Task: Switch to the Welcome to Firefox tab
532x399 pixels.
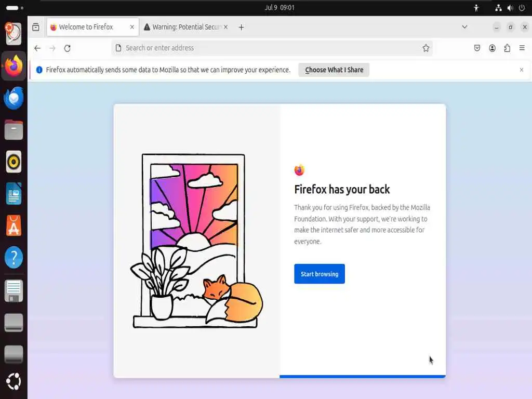Action: (x=92, y=27)
